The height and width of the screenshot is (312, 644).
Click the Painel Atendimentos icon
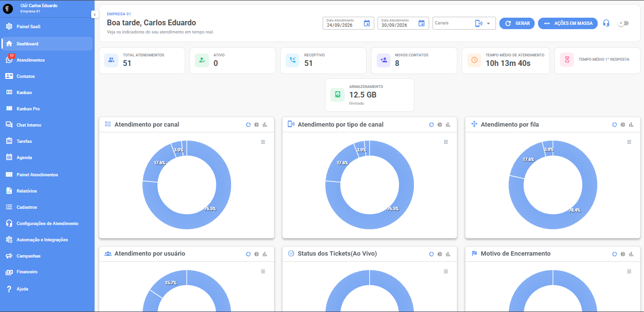(x=9, y=174)
